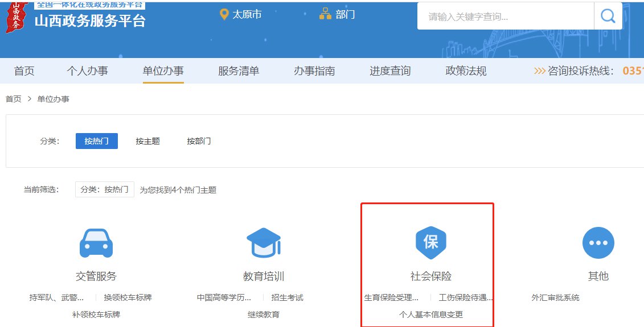Click the 部门 organization chart icon
This screenshot has width=644, height=327.
325,14
